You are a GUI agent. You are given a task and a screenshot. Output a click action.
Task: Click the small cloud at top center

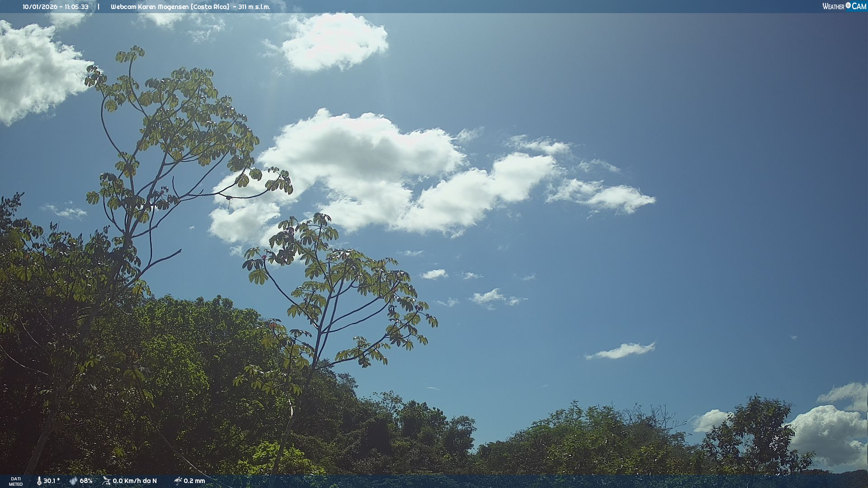(335, 42)
